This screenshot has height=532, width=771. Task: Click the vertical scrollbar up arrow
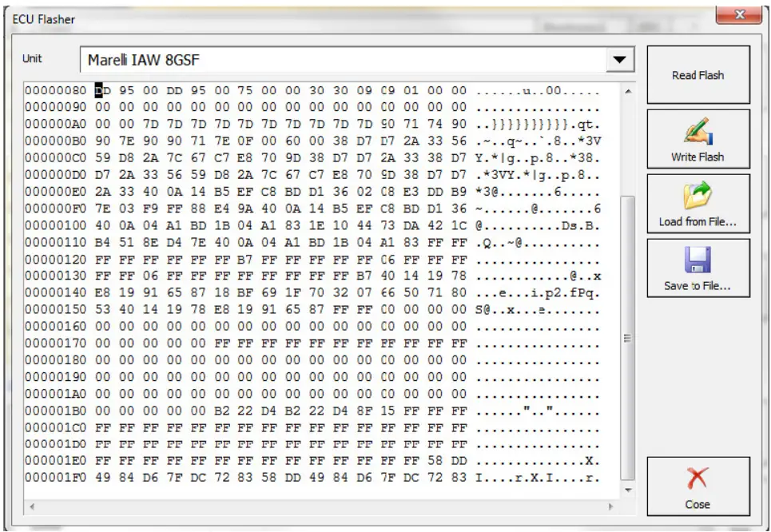628,91
